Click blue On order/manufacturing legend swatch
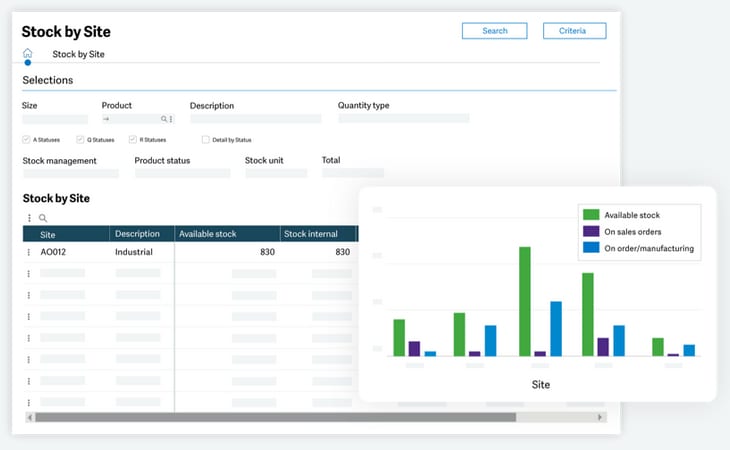 click(x=591, y=248)
